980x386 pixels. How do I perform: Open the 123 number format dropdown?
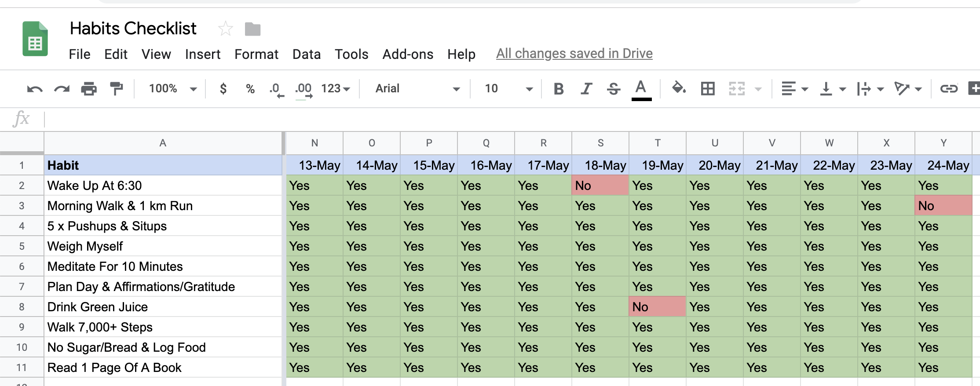click(x=336, y=89)
